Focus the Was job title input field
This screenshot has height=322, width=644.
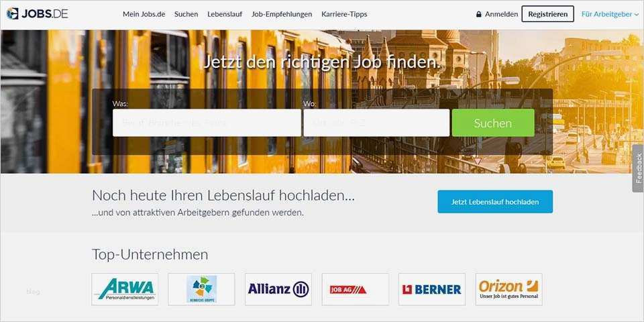207,123
